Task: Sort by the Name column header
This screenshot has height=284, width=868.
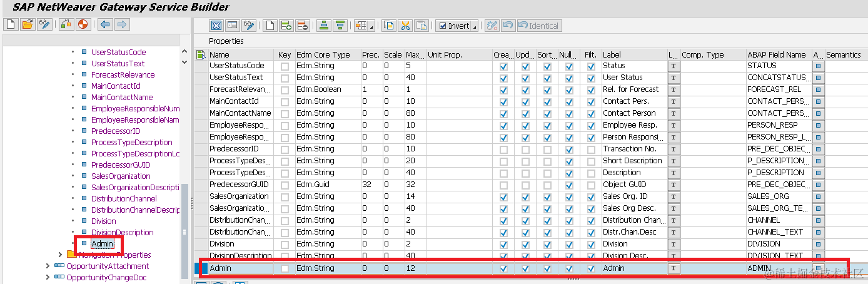Action: [241, 55]
